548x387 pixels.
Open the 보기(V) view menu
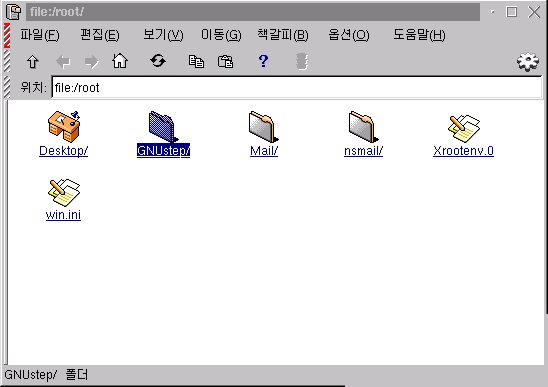tap(163, 35)
